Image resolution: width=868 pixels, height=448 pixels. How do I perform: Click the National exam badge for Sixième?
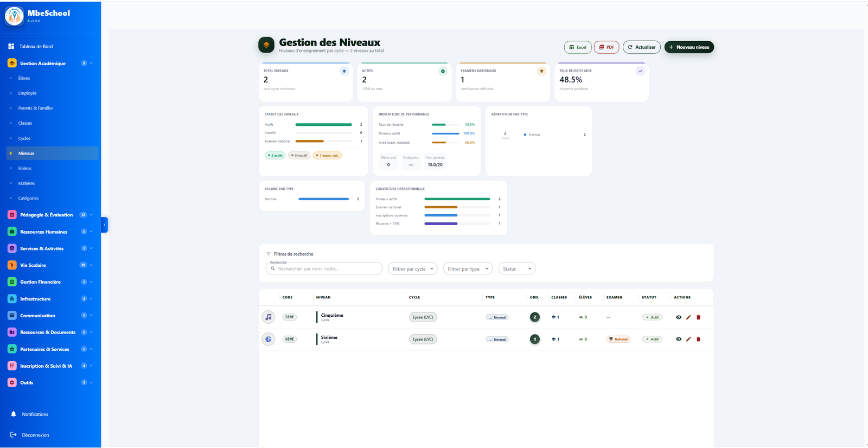pyautogui.click(x=618, y=340)
